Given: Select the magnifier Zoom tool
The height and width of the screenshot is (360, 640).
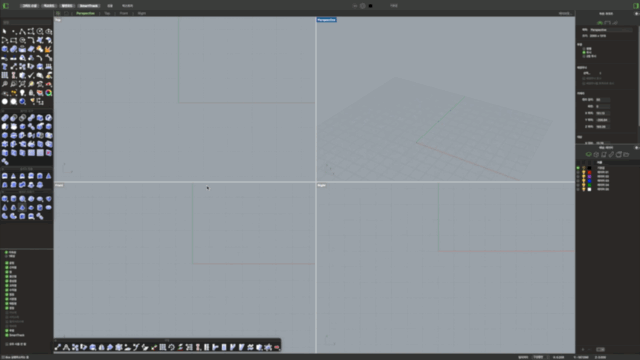Looking at the screenshot, I should (4, 84).
